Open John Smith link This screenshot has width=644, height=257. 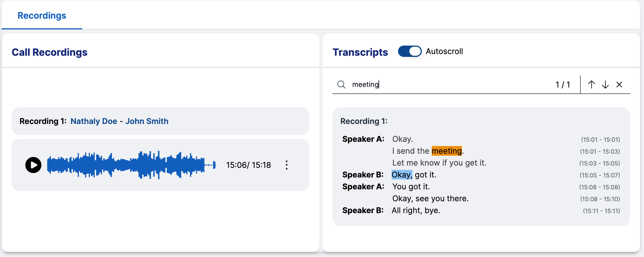coord(147,121)
